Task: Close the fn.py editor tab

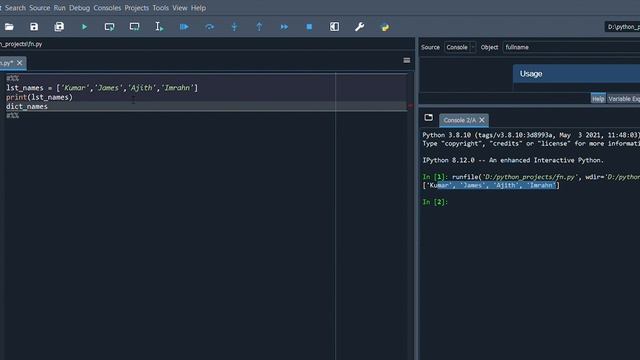Action: tap(20, 63)
